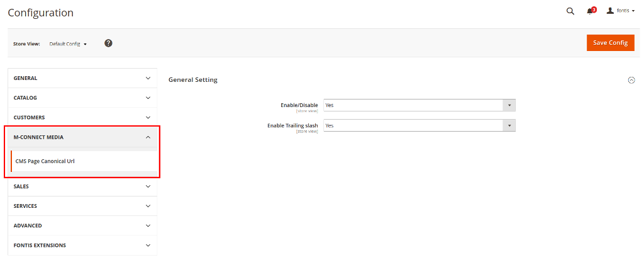Open the Enable/Disable dropdown
The height and width of the screenshot is (262, 644).
click(x=419, y=105)
